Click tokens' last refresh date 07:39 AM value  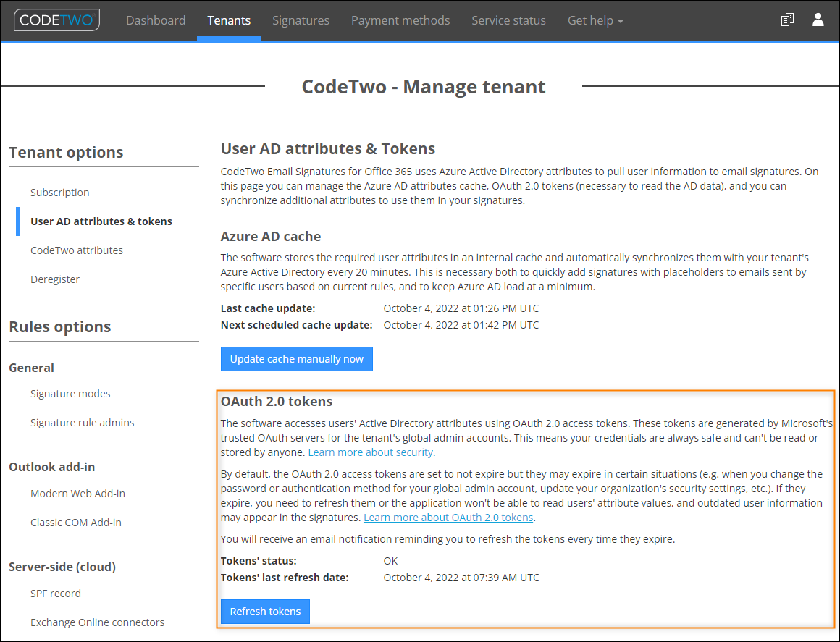[x=461, y=578]
